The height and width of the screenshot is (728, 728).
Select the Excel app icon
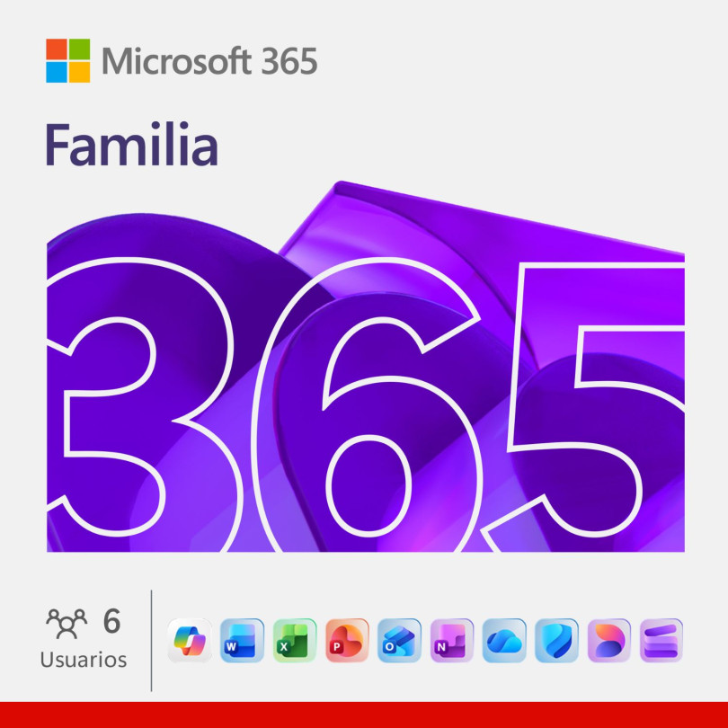click(x=295, y=640)
